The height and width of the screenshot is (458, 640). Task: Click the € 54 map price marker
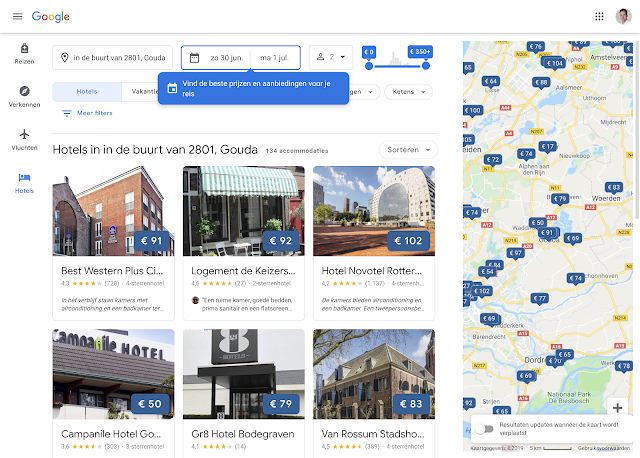(487, 272)
